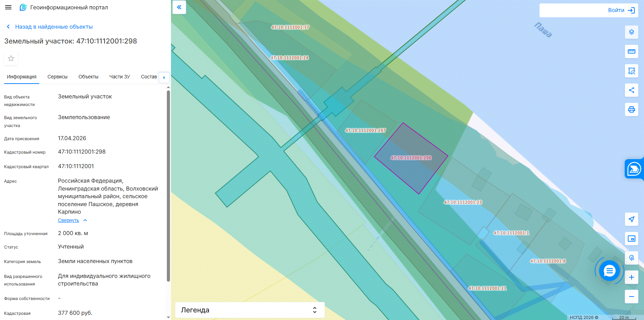Expand the Легенда dropdown
This screenshot has height=320, width=644.
tap(250, 310)
